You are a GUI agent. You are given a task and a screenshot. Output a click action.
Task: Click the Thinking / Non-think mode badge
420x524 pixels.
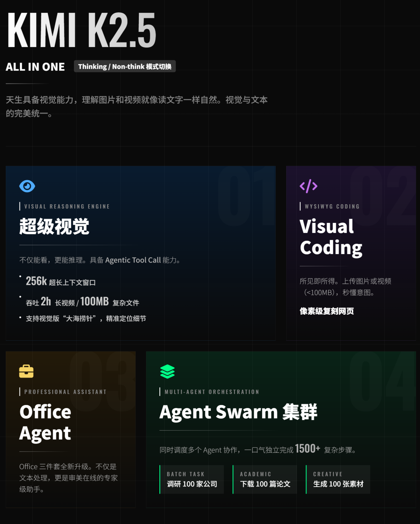click(125, 67)
